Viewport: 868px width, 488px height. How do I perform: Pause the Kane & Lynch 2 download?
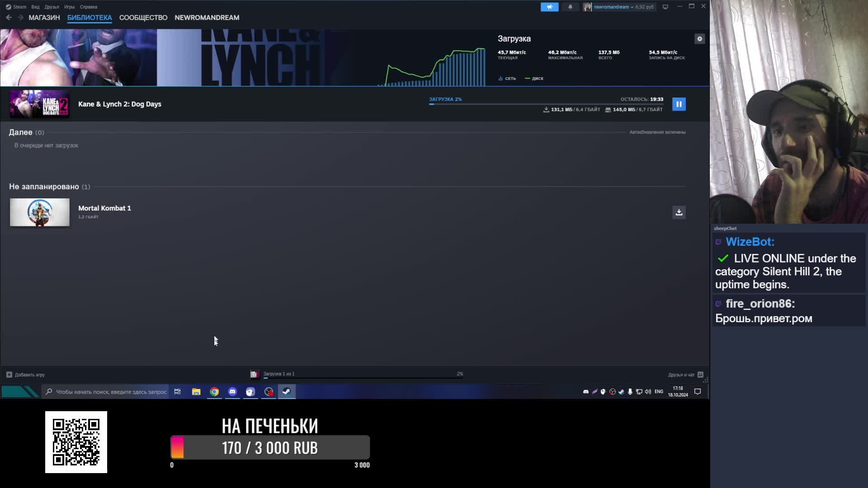click(679, 104)
